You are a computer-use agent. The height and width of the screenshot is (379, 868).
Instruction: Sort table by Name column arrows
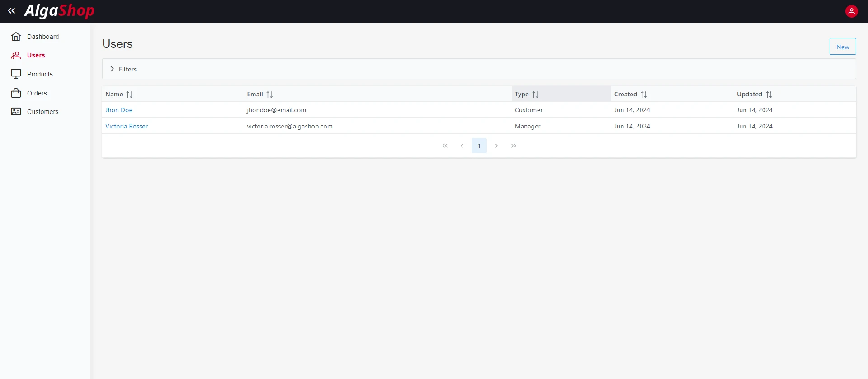(129, 95)
